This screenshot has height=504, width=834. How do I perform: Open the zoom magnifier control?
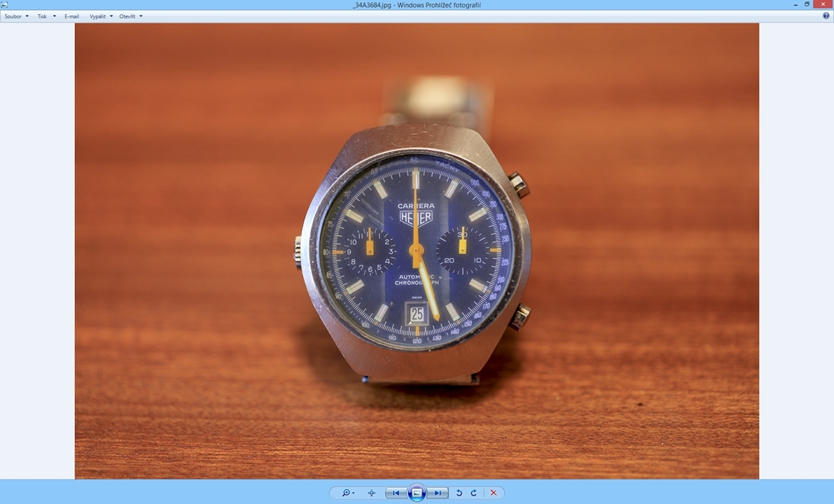point(347,493)
